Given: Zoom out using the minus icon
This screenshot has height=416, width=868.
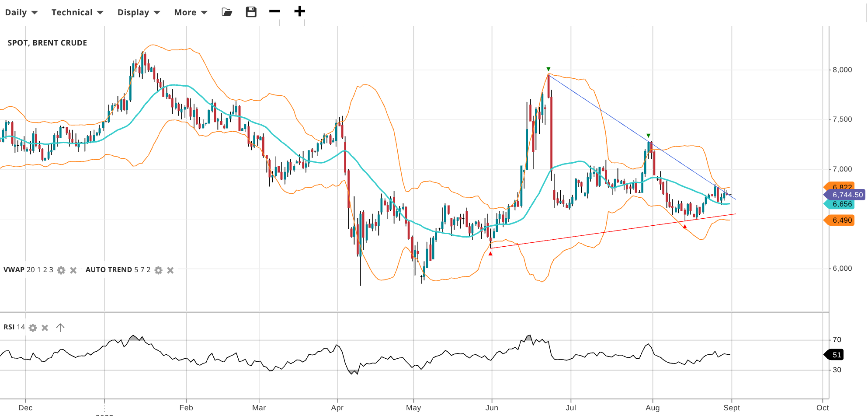Looking at the screenshot, I should [274, 11].
